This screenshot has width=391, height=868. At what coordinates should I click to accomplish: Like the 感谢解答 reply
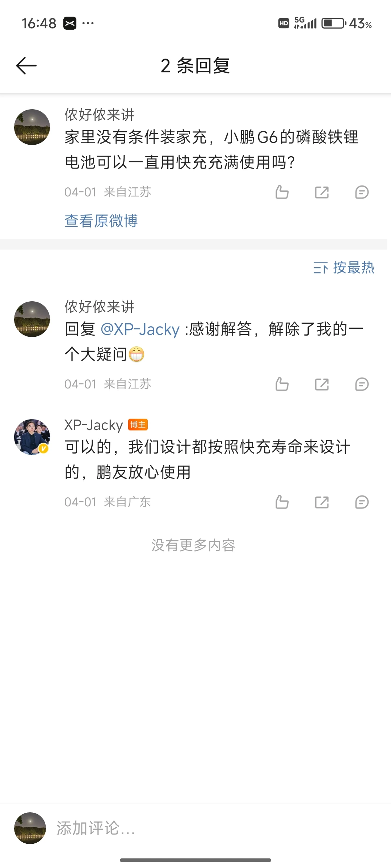click(282, 384)
